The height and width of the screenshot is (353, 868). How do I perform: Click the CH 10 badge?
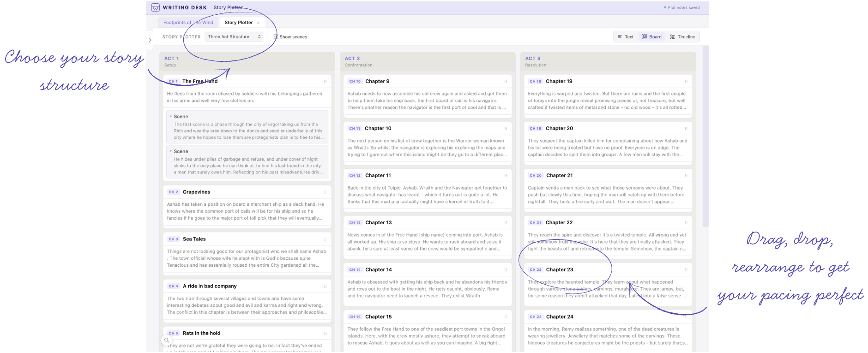coord(355,81)
